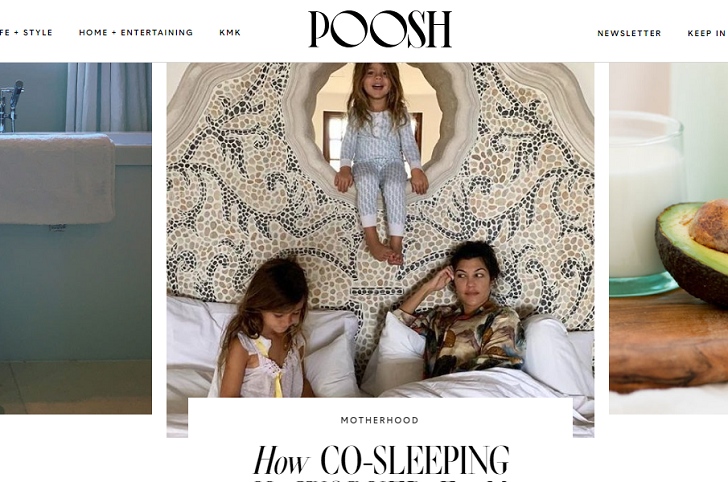Image resolution: width=728 pixels, height=482 pixels.
Task: Click the Newsletter link
Action: [x=629, y=33]
